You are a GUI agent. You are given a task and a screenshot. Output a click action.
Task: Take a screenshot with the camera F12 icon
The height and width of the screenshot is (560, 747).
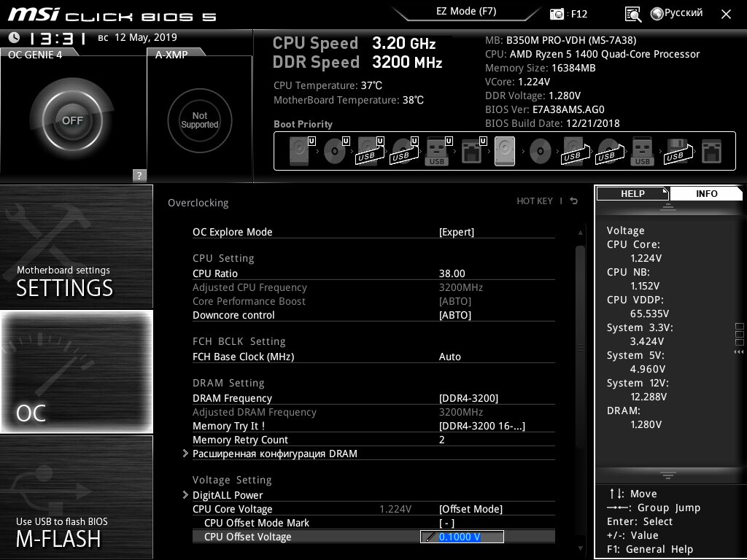coord(557,14)
